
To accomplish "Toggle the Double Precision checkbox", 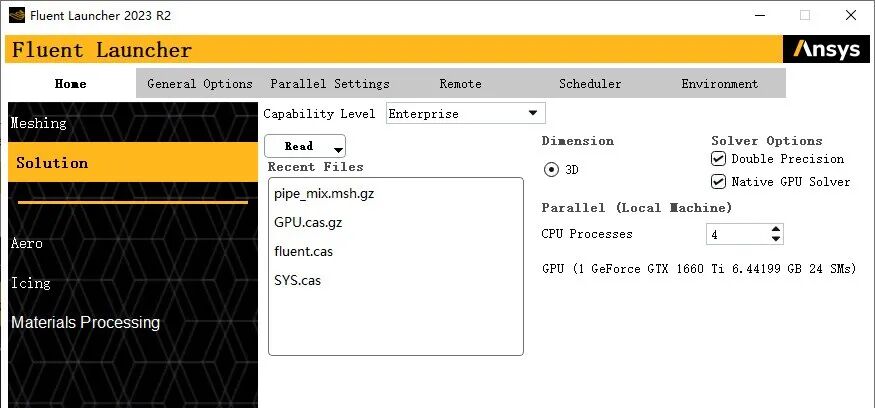I will tap(718, 159).
